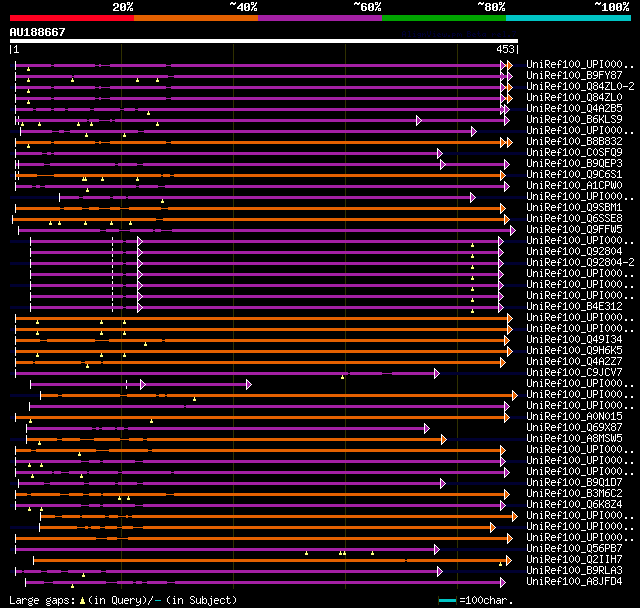Image resolution: width=640 pixels, height=608 pixels.
Task: Click the cyan 100char scale bar
Action: point(447,600)
